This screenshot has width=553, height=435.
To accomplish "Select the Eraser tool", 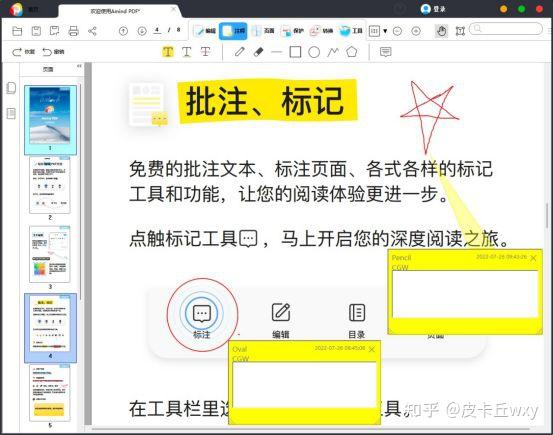I will pos(259,52).
